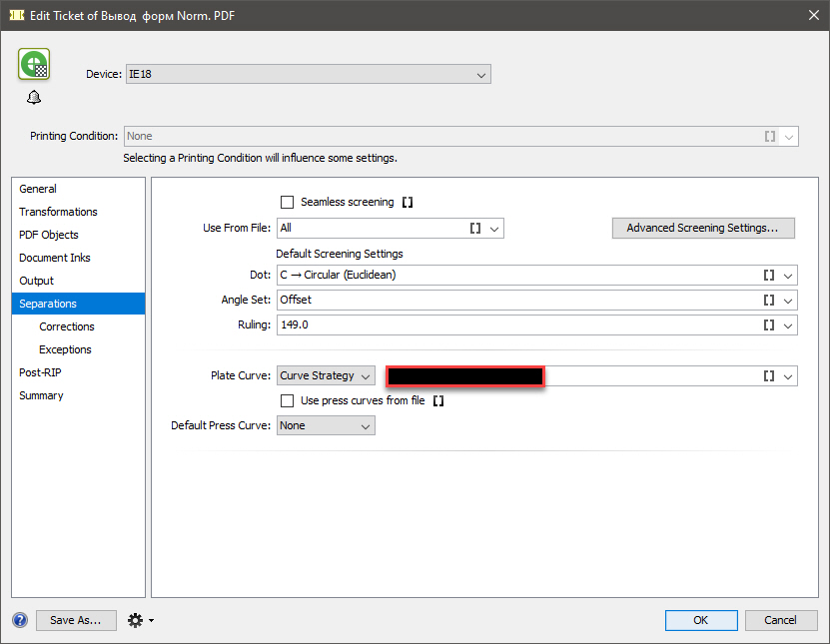Click the gear settings icon beside Save As
The width and height of the screenshot is (830, 644).
click(x=135, y=620)
